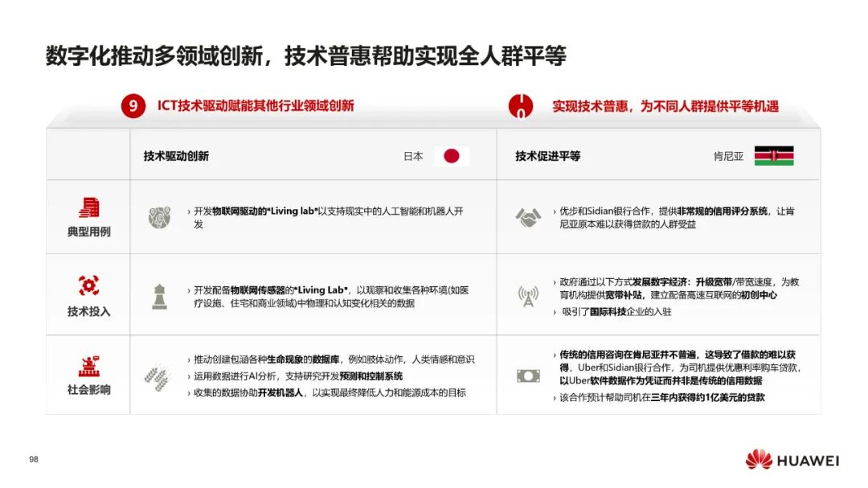Click the page number 98

pyautogui.click(x=34, y=459)
